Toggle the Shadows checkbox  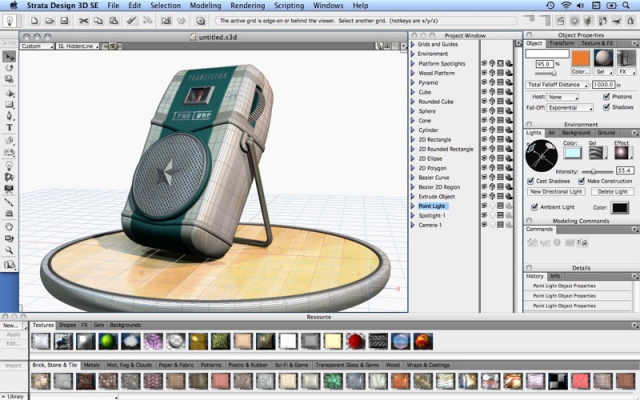[607, 107]
